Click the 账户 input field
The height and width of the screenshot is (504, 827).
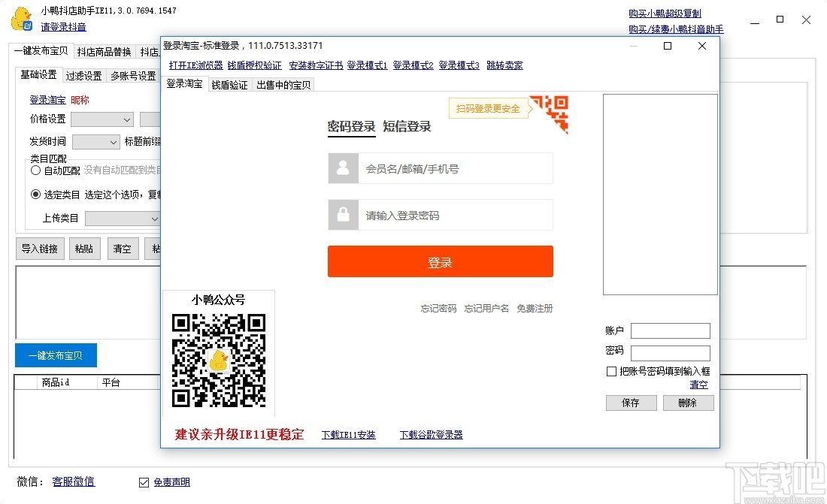(x=671, y=331)
